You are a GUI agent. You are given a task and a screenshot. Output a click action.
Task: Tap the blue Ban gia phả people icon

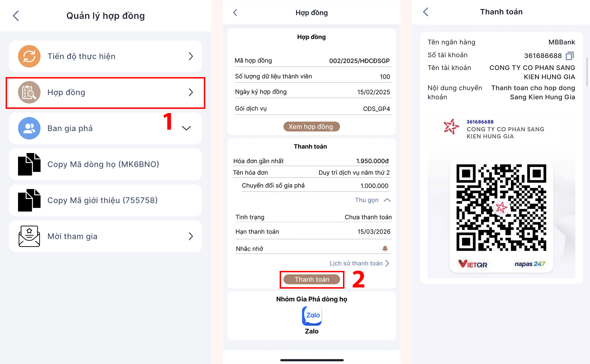[29, 128]
